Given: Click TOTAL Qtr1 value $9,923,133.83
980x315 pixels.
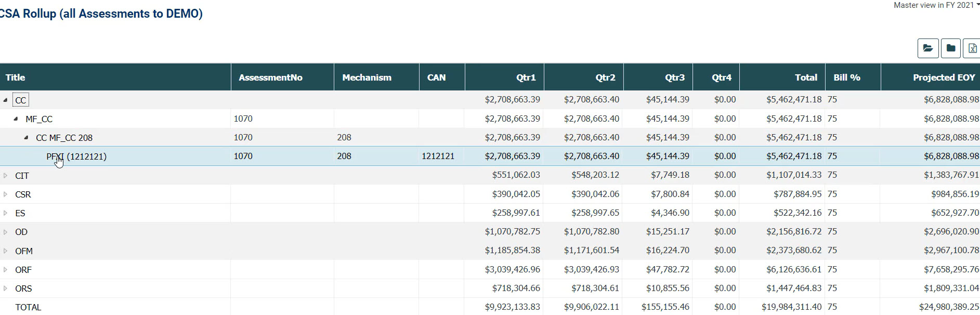Looking at the screenshot, I should pos(513,307).
